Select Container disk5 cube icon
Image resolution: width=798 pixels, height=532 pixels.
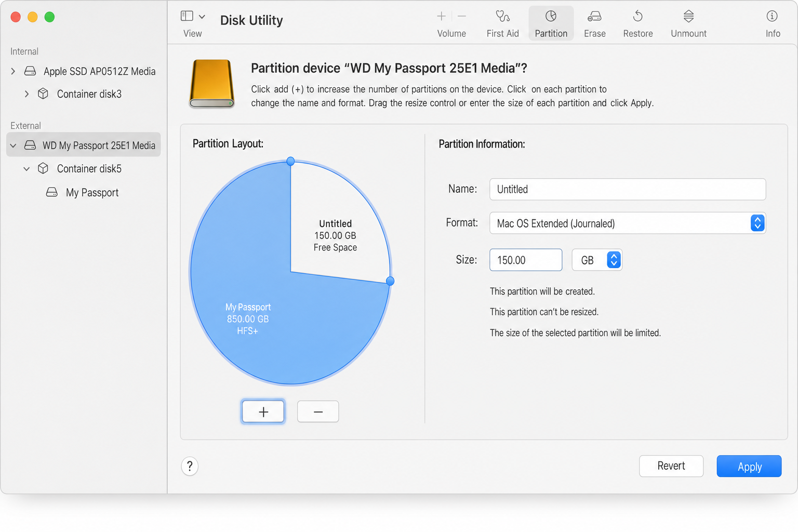click(43, 168)
